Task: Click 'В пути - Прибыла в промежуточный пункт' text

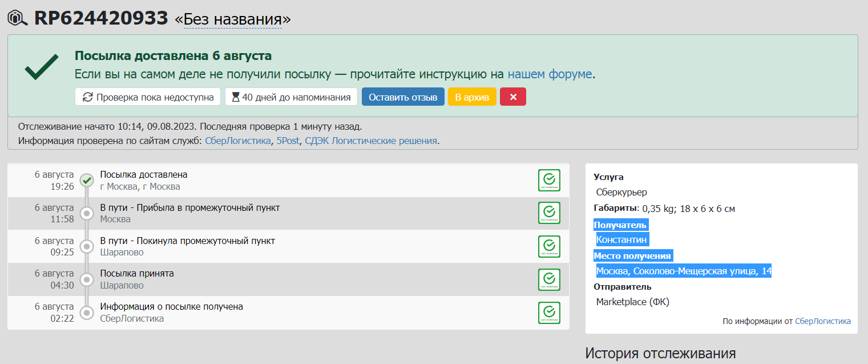Action: coord(190,207)
